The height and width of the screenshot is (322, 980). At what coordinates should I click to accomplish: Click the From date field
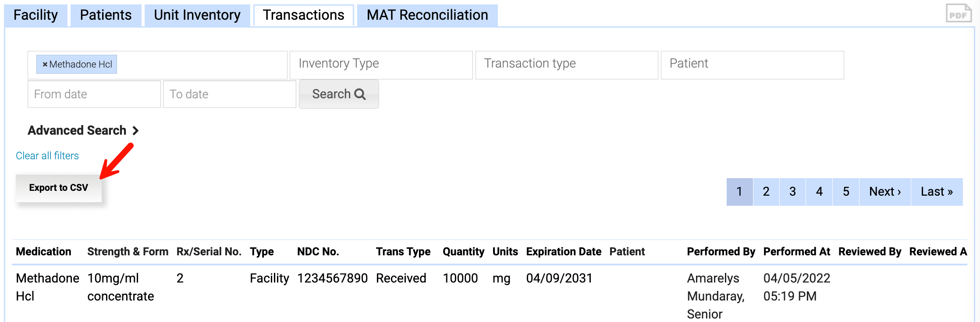tap(93, 94)
